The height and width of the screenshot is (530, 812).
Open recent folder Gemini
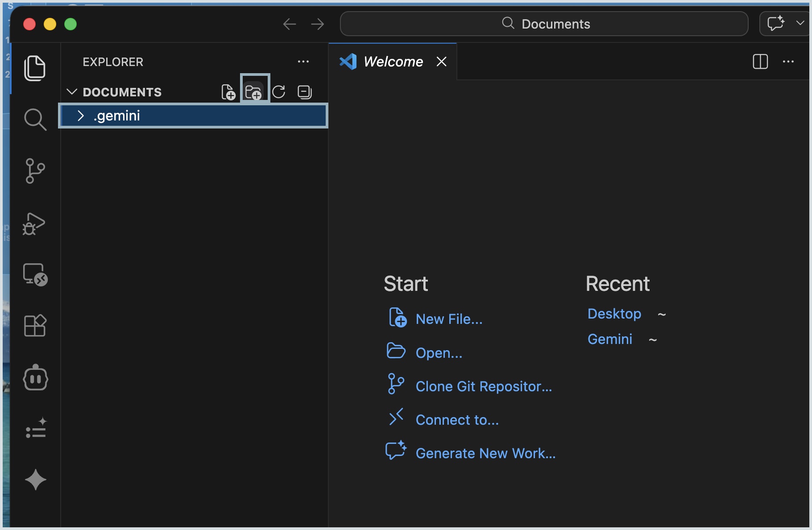(x=610, y=339)
